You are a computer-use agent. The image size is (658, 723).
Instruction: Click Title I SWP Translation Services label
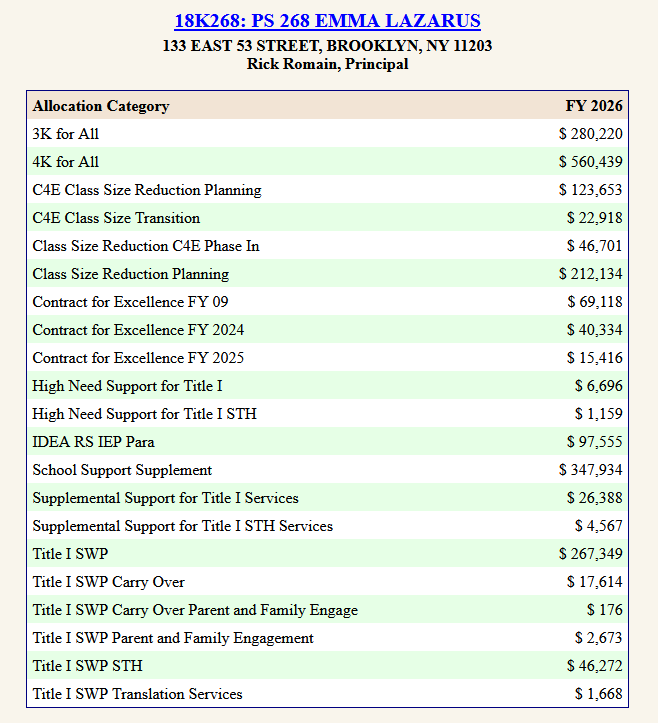[137, 694]
